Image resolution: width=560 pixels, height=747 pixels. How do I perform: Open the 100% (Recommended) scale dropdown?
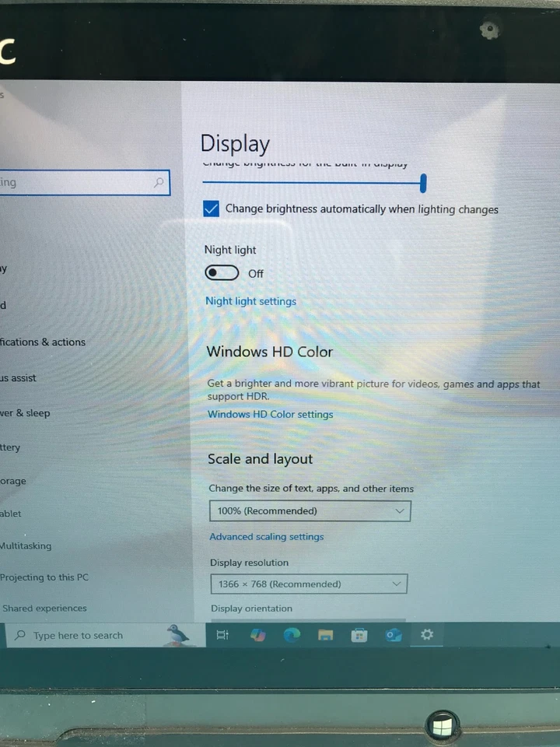click(310, 510)
